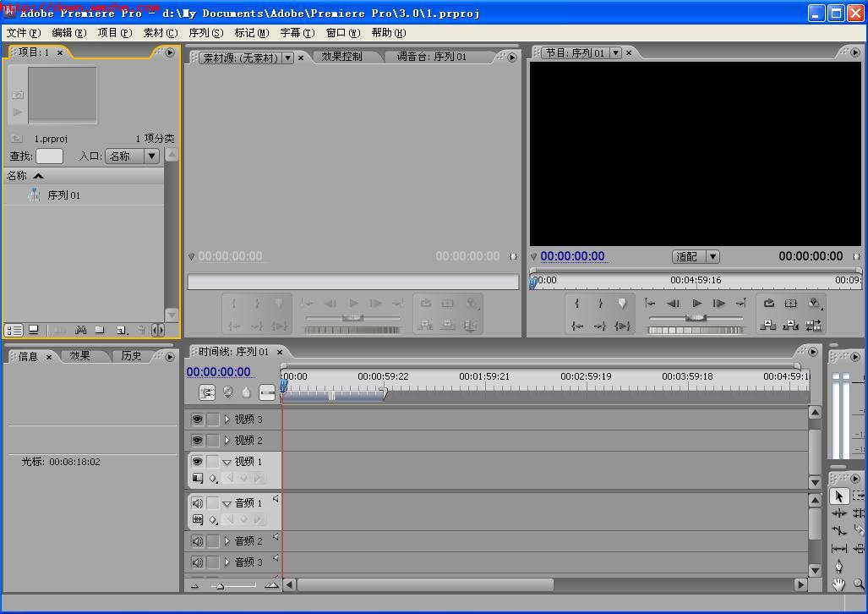The width and height of the screenshot is (868, 614).
Task: Set Out point in Program monitor
Action: [x=600, y=303]
